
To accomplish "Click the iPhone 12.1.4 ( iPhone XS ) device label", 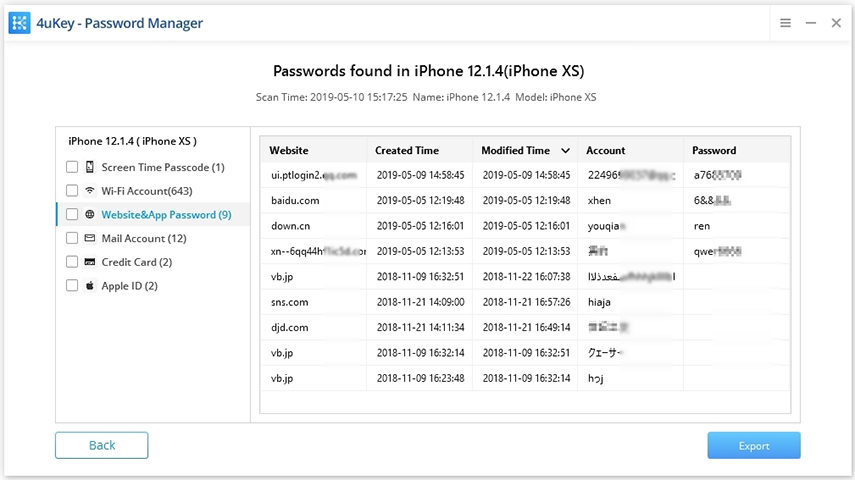I will pyautogui.click(x=133, y=141).
